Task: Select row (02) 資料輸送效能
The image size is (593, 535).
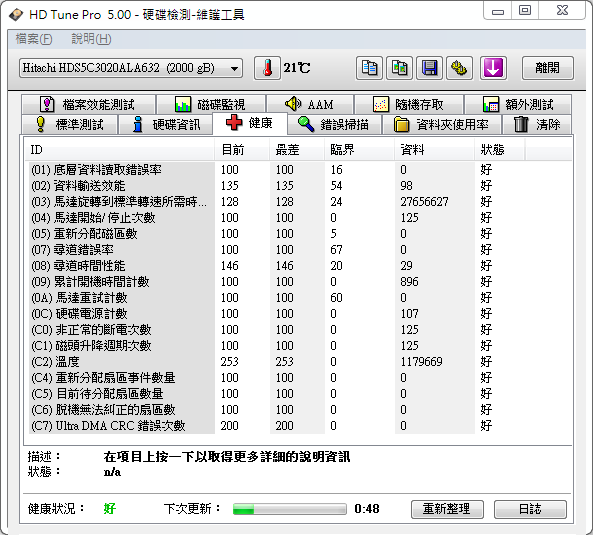Action: pyautogui.click(x=299, y=186)
